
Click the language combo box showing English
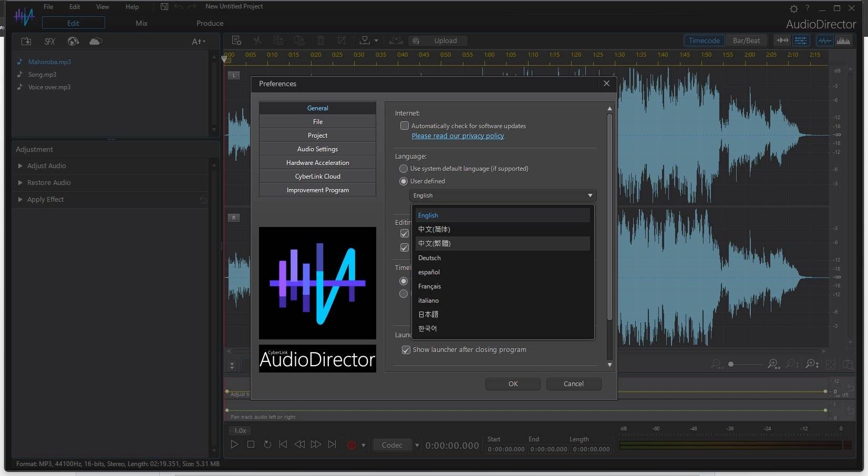(x=503, y=195)
